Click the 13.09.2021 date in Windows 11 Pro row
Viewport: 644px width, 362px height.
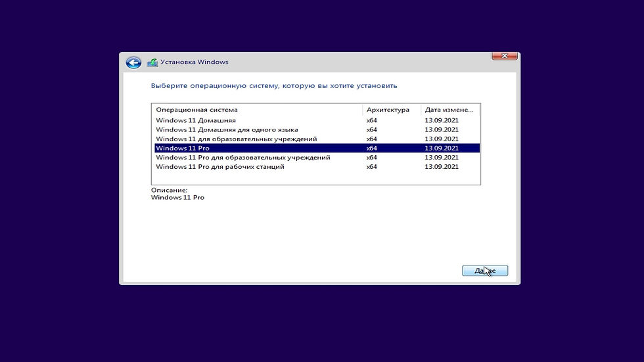tap(442, 148)
